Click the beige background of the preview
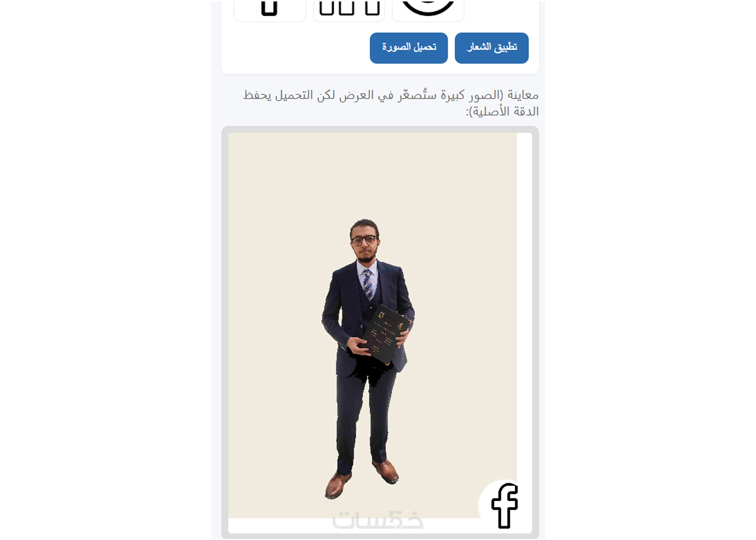The width and height of the screenshot is (756, 540). point(274,288)
